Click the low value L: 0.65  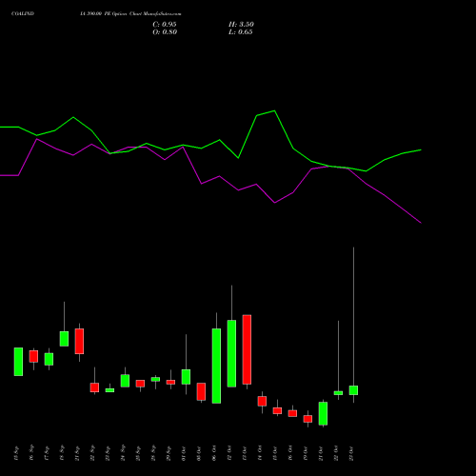(x=241, y=32)
